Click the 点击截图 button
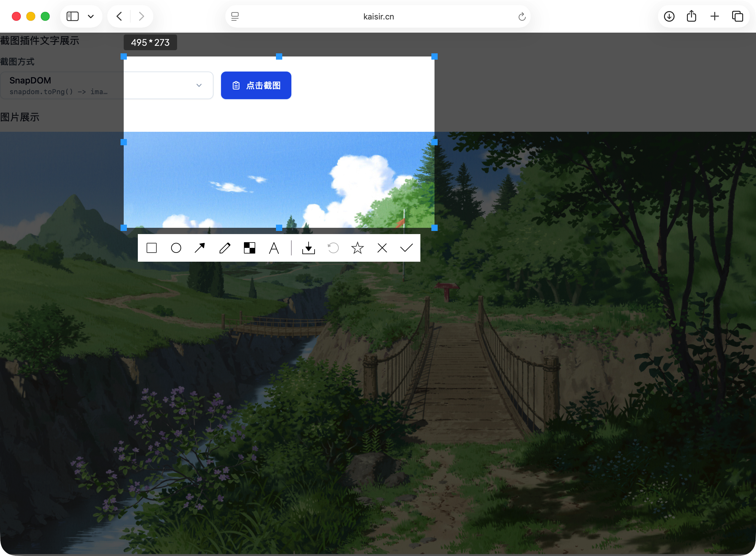 pyautogui.click(x=256, y=85)
